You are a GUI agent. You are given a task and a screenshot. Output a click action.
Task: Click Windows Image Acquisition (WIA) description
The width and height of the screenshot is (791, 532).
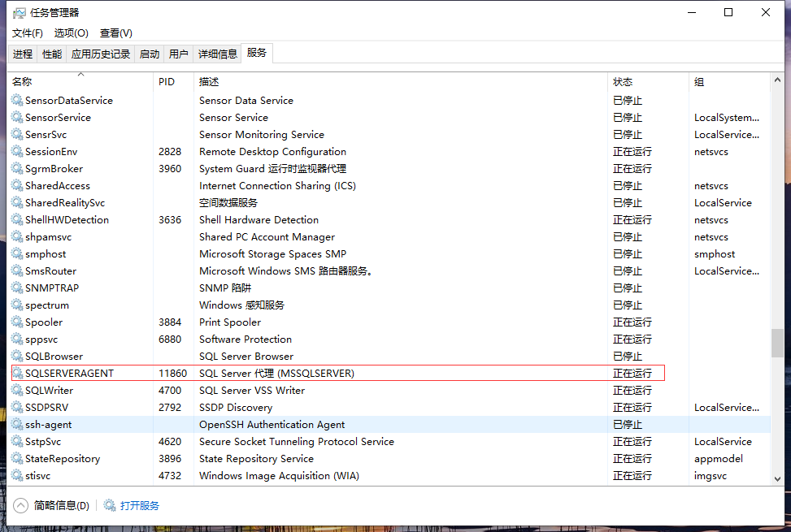click(x=279, y=476)
